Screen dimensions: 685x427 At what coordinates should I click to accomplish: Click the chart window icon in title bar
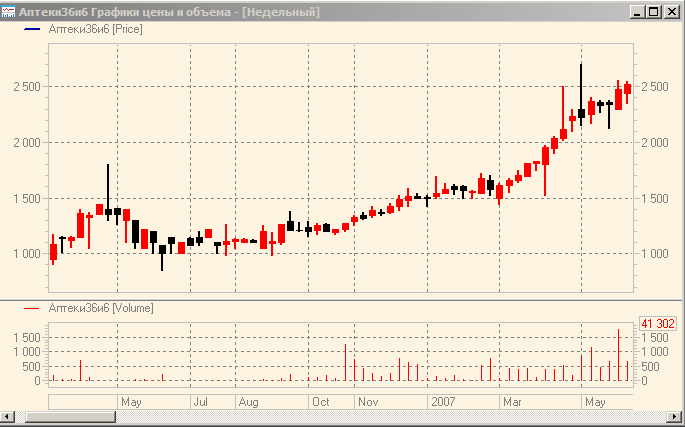(8, 12)
